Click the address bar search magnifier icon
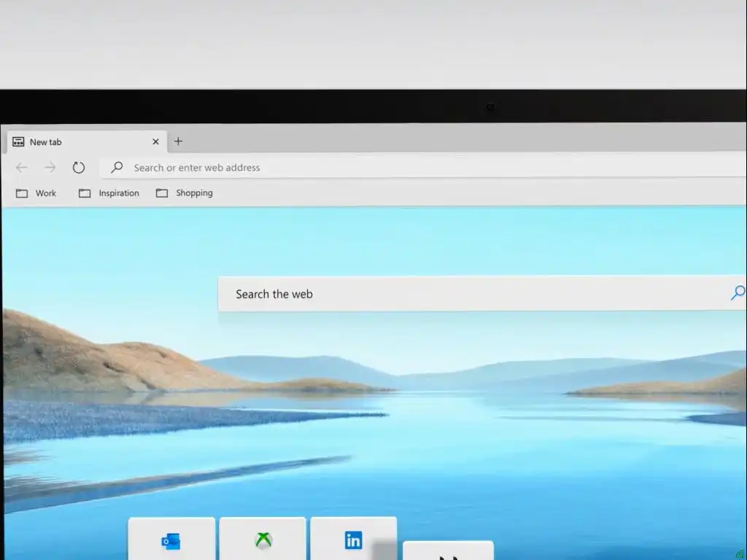The width and height of the screenshot is (747, 560). tap(117, 167)
